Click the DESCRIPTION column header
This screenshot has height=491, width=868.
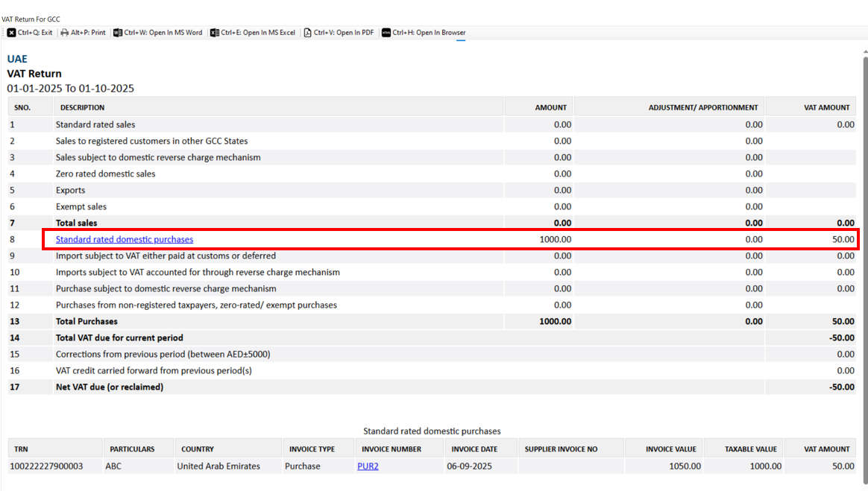[x=278, y=107]
